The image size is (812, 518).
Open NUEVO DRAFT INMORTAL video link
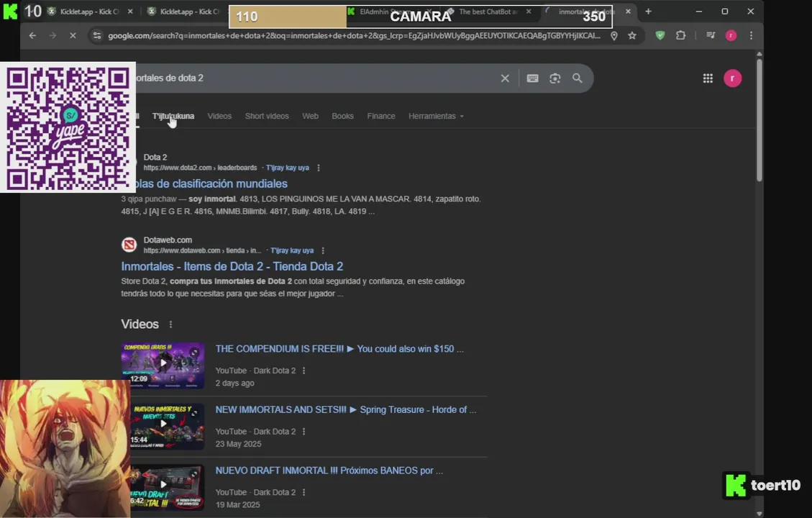(329, 471)
